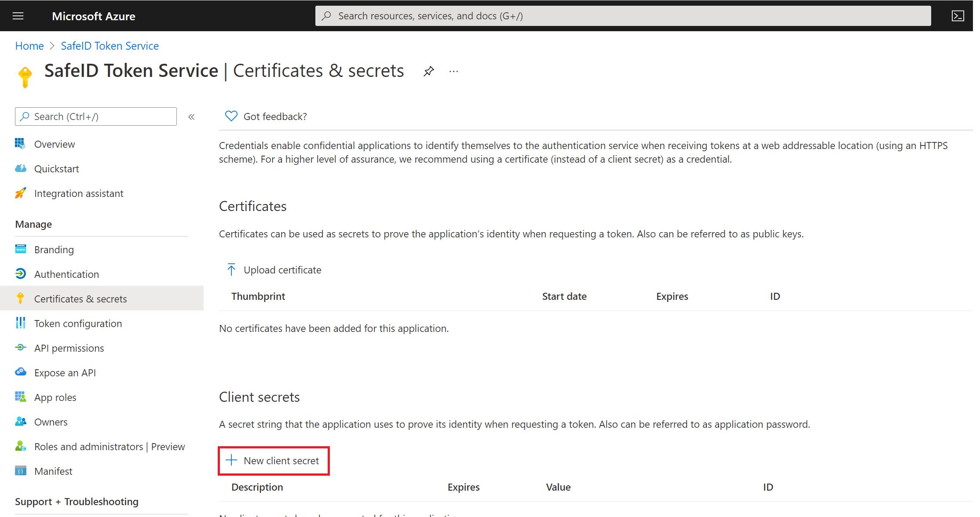Click the Overview grid icon in the sidebar
The width and height of the screenshot is (980, 517).
(x=20, y=144)
